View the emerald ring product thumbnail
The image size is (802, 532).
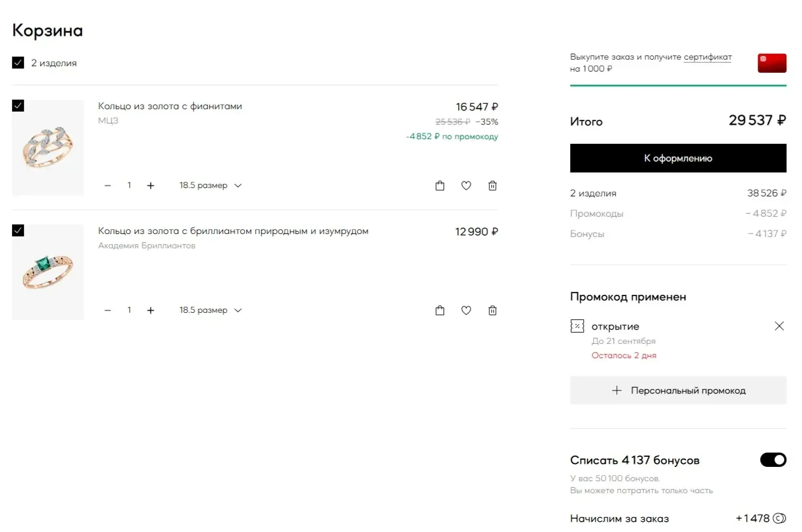pyautogui.click(x=48, y=272)
